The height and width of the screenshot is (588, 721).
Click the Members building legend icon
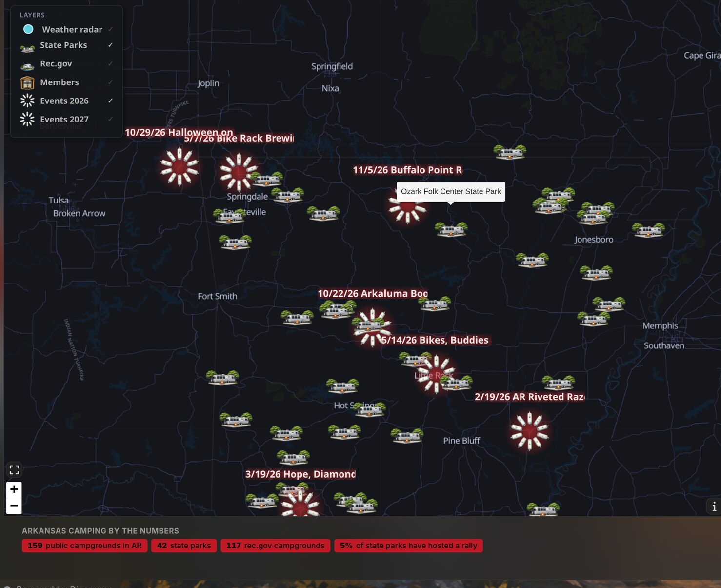click(27, 82)
